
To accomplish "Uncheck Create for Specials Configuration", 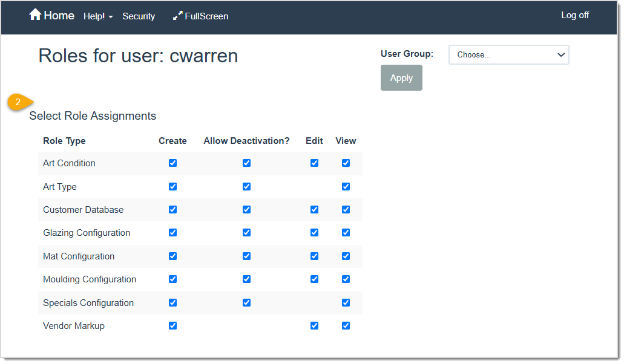I will pos(173,302).
